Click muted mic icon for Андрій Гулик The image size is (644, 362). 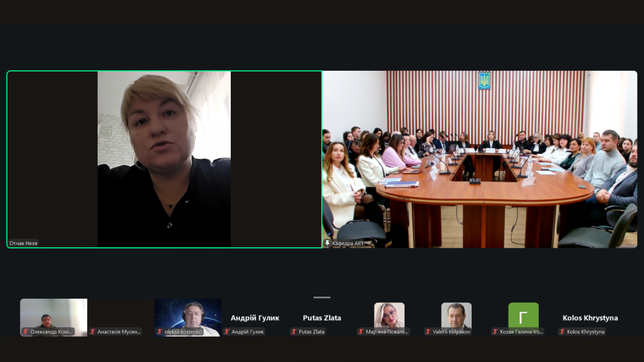click(x=226, y=332)
